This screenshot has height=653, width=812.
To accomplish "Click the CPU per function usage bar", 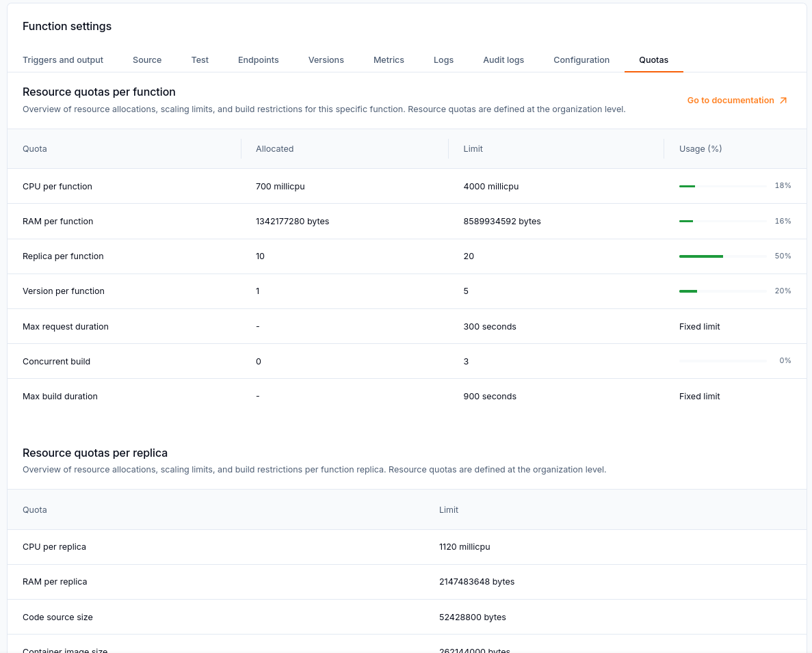I will click(x=723, y=186).
